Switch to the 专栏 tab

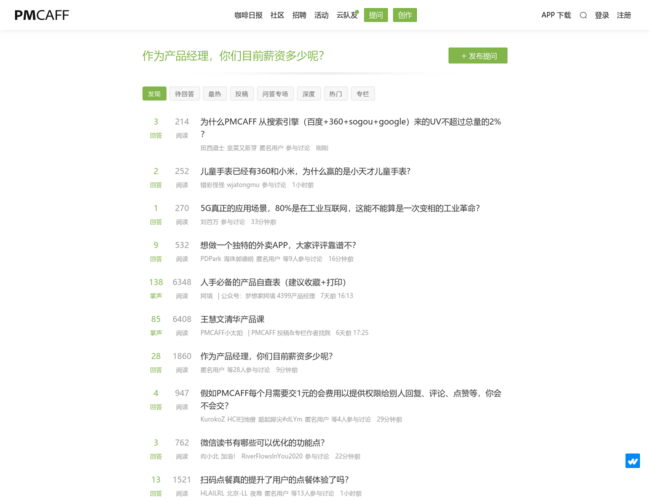coord(363,94)
